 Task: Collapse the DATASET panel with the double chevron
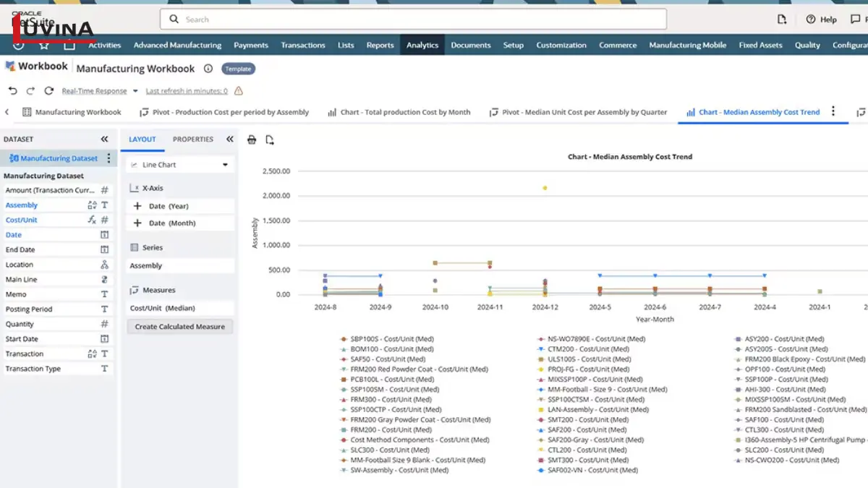pyautogui.click(x=105, y=139)
